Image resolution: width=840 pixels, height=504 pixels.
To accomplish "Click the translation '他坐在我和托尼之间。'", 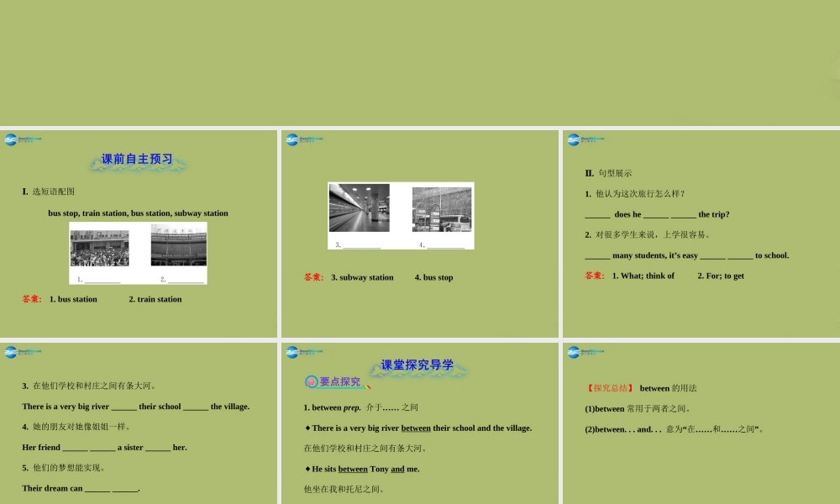I will [x=344, y=489].
